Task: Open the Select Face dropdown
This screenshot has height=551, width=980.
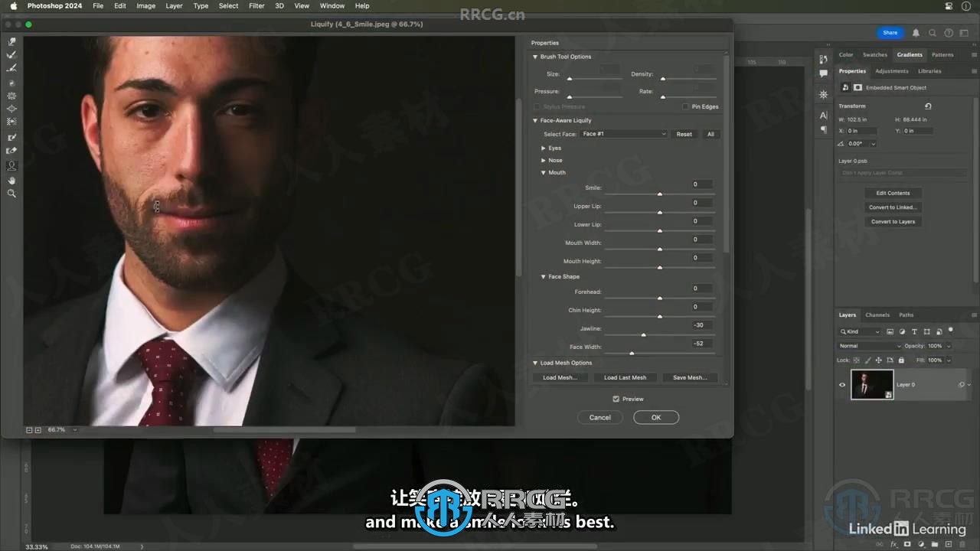Action: (624, 134)
